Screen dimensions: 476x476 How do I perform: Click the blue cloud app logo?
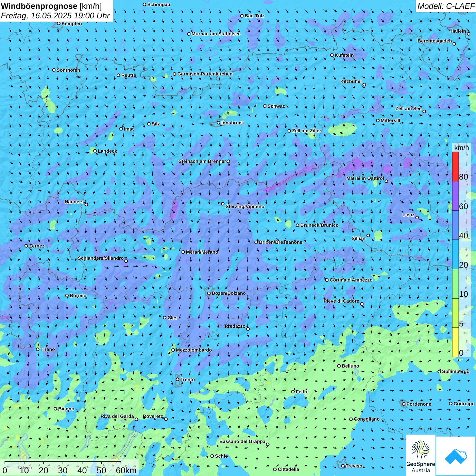pos(456,456)
